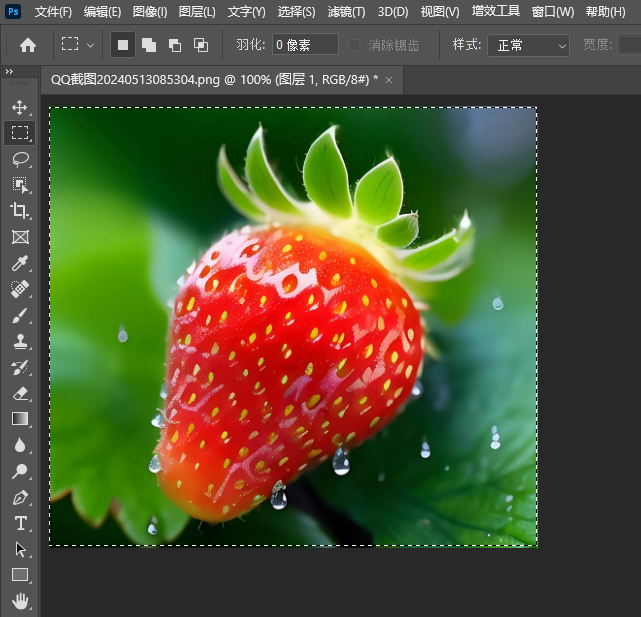The image size is (641, 617).
Task: Close the QQ截图20240513085304.png document tab
Action: pos(389,79)
